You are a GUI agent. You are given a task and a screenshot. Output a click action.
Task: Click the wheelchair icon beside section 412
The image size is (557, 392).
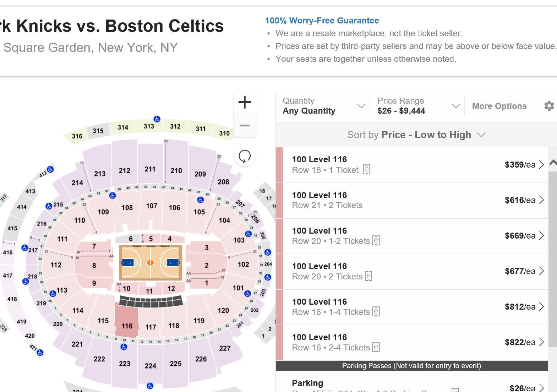tap(50, 169)
